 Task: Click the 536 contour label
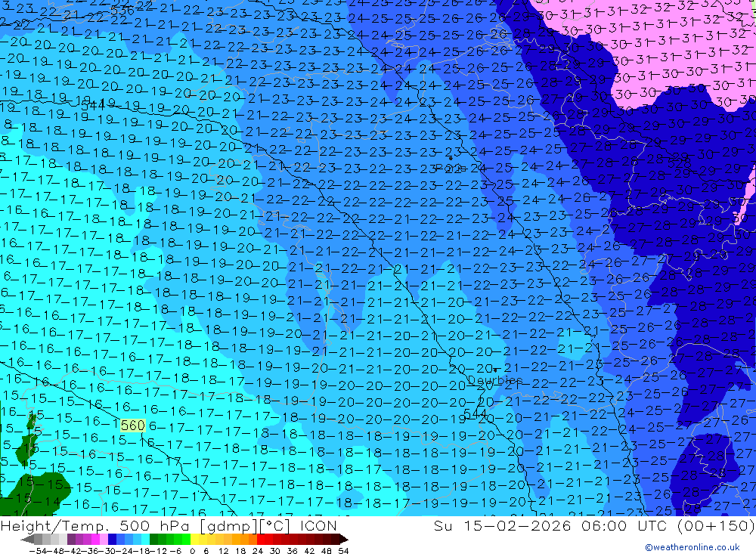click(122, 11)
